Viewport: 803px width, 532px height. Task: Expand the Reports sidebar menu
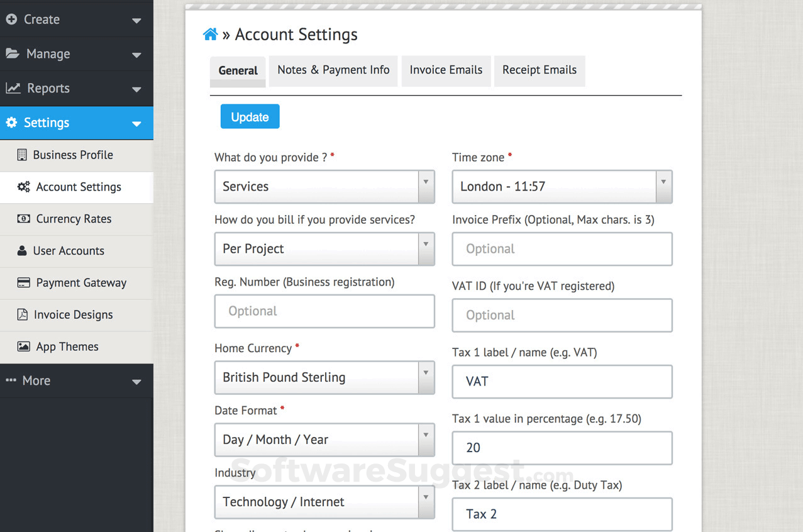(76, 89)
